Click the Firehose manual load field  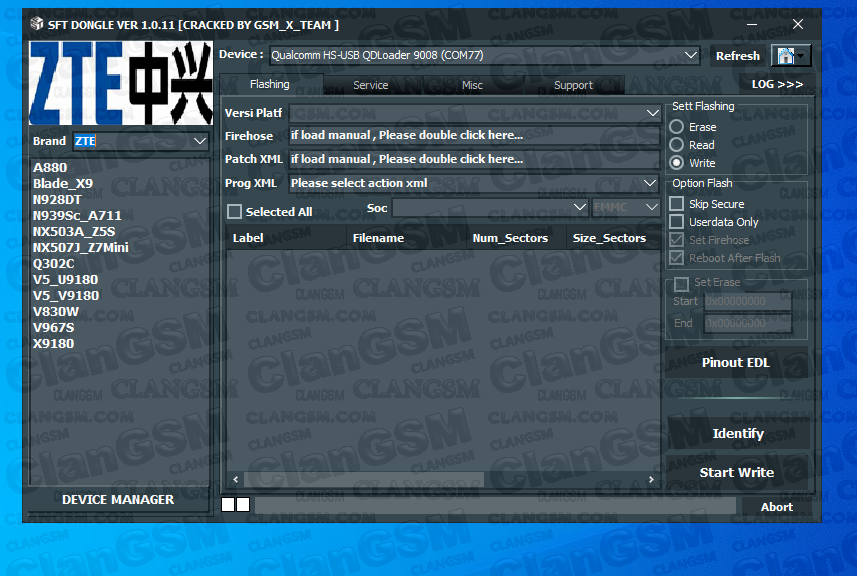(474, 136)
